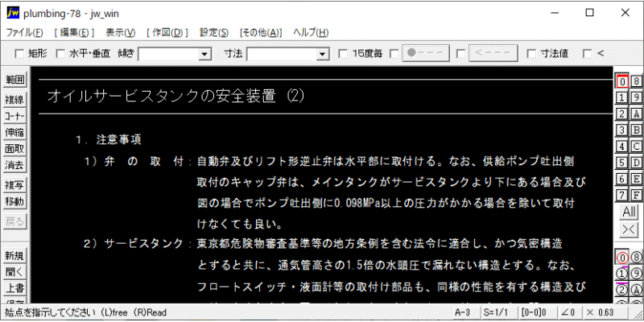Open the その他(A) menu
The image size is (644, 322).
click(x=261, y=32)
